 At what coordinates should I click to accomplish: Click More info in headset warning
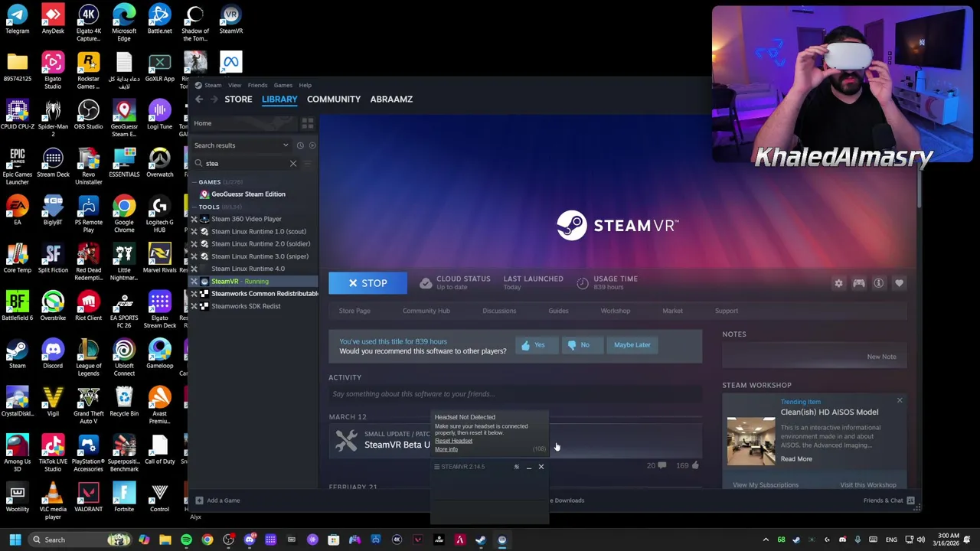(x=446, y=449)
